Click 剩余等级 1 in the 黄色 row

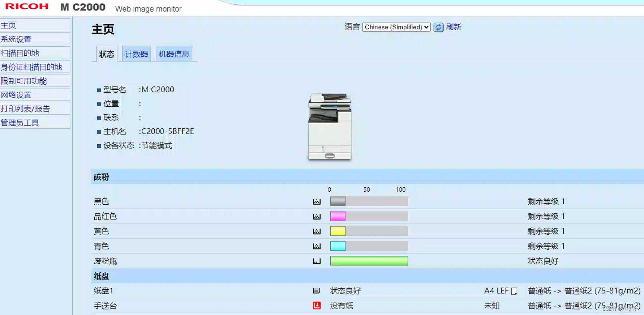click(546, 231)
